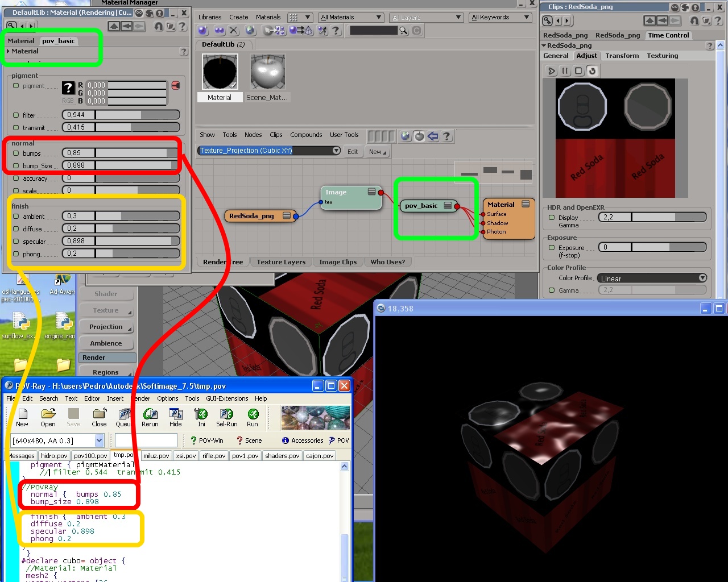The image size is (728, 582).
Task: Toggle the accuracy animation marker
Action: [x=16, y=178]
